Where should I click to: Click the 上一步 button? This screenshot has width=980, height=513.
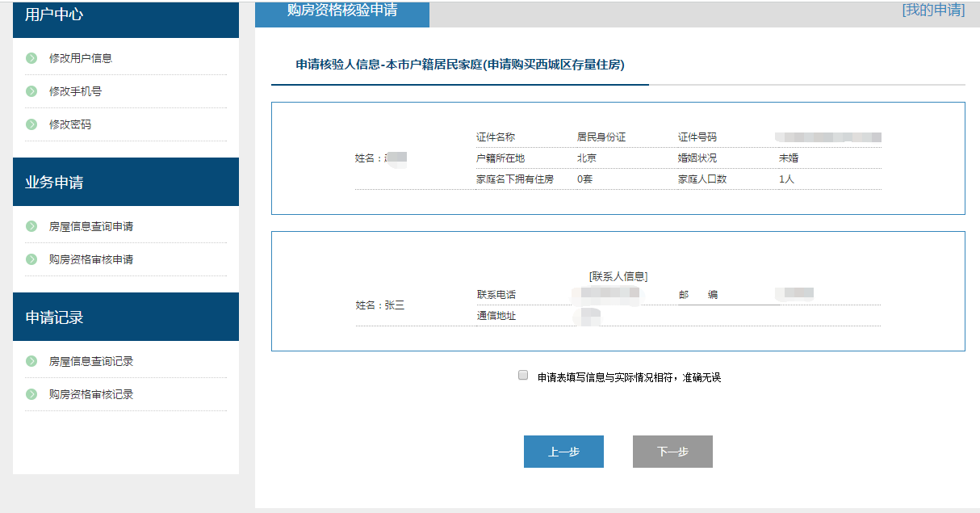[x=563, y=452]
